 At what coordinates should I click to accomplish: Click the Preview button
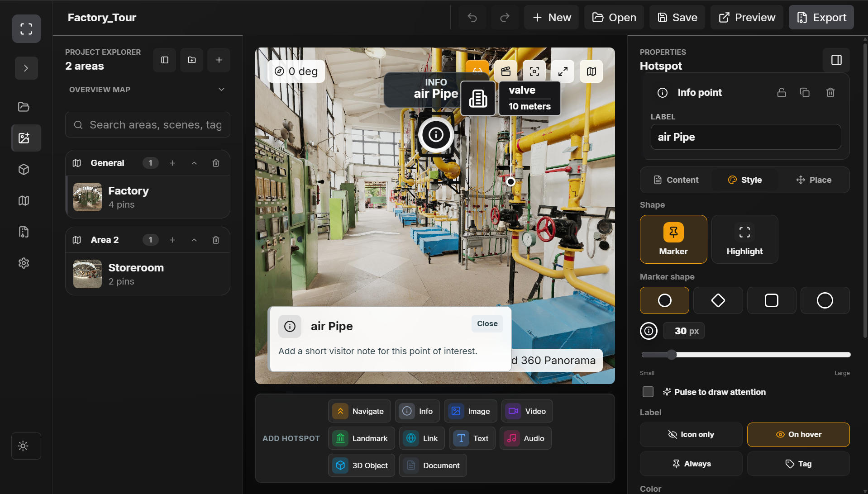tap(747, 18)
